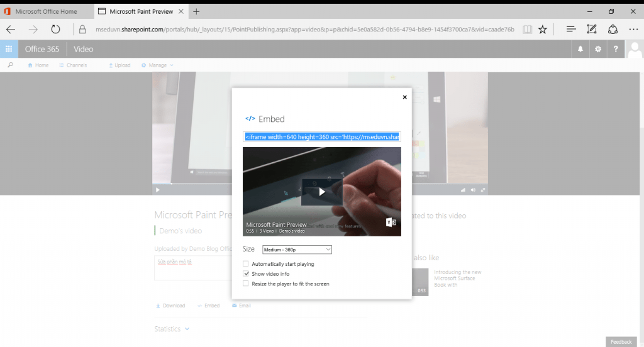Open the Feedback button

coord(621,342)
